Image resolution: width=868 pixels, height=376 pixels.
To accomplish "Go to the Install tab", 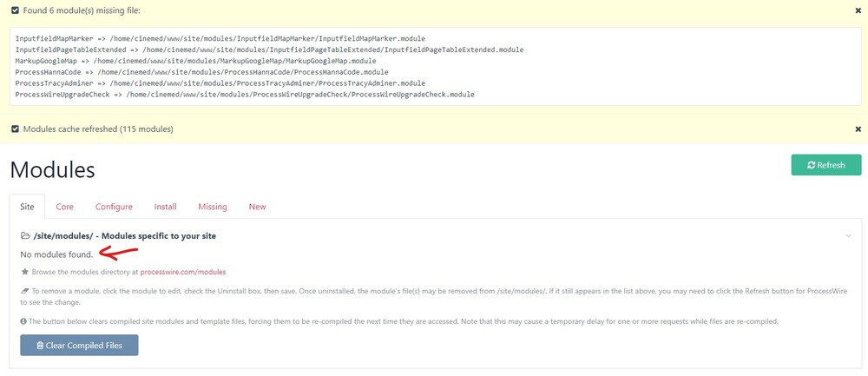I will [165, 207].
